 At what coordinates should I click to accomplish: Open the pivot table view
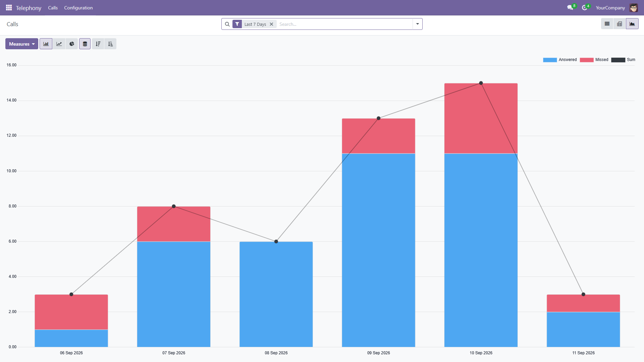tap(620, 24)
